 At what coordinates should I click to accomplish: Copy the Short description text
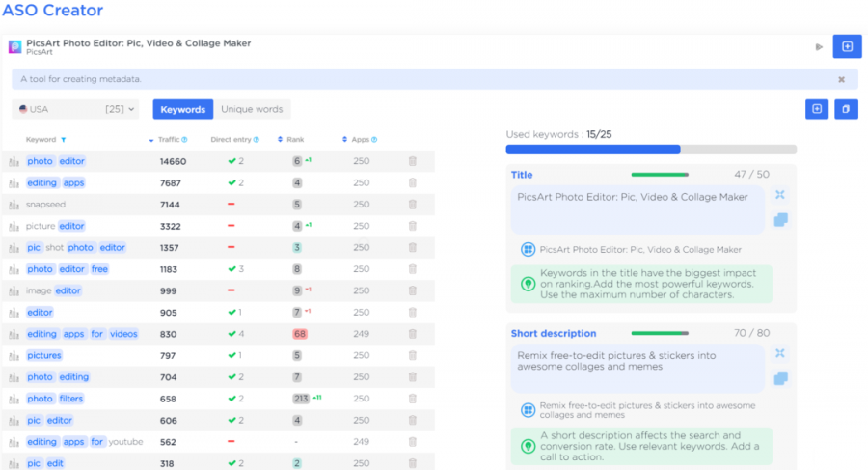[781, 378]
